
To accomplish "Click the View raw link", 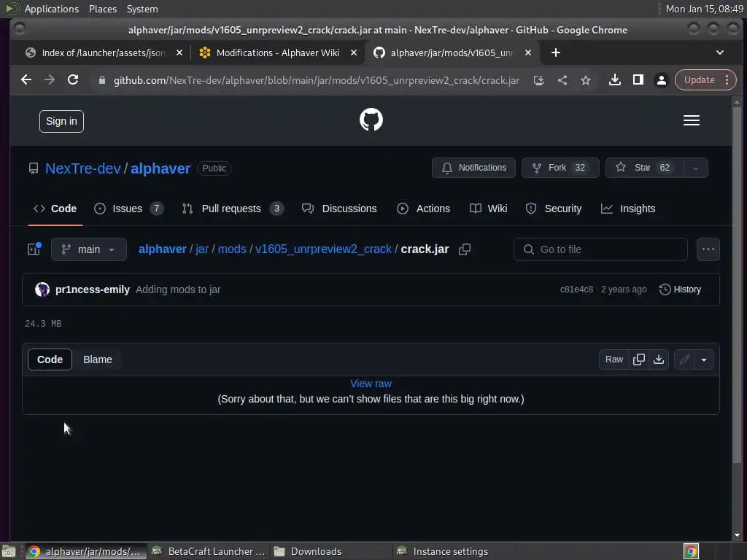I will [371, 384].
